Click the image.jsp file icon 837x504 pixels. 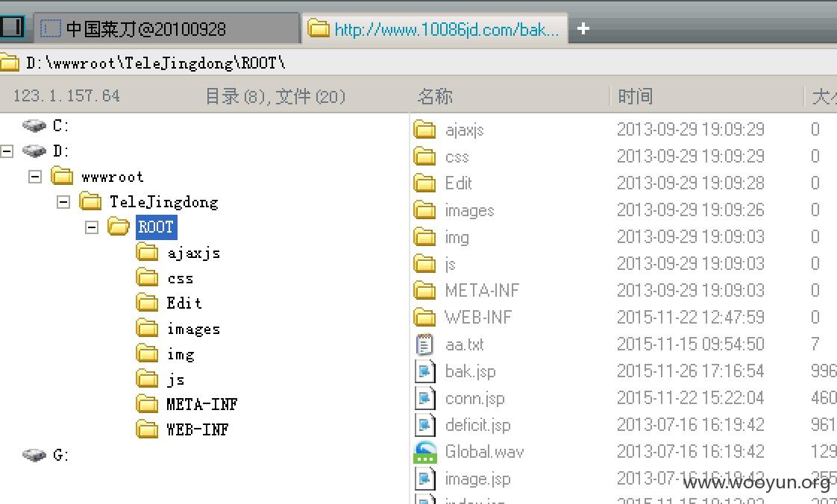click(x=425, y=479)
